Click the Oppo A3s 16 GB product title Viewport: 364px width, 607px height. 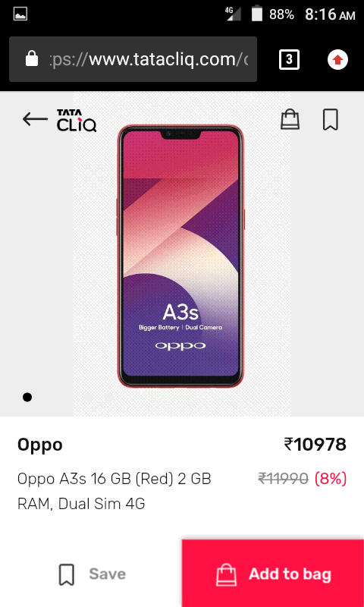click(x=115, y=492)
